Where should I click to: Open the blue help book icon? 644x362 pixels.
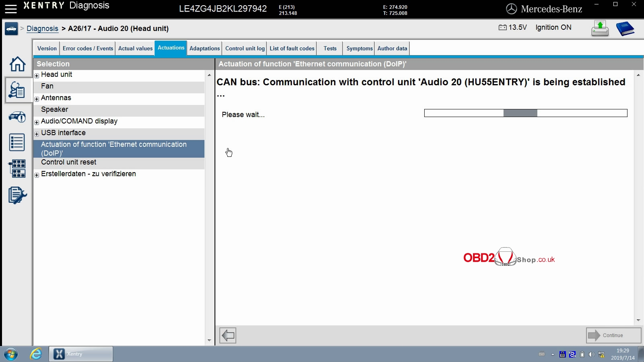tap(625, 29)
